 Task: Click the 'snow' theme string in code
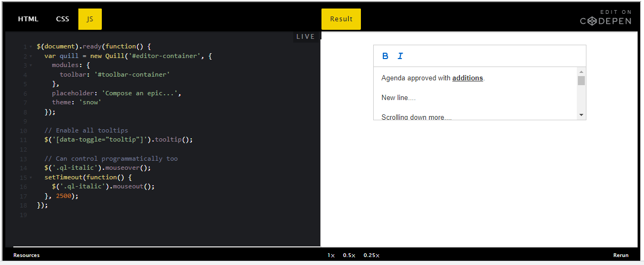[x=90, y=102]
